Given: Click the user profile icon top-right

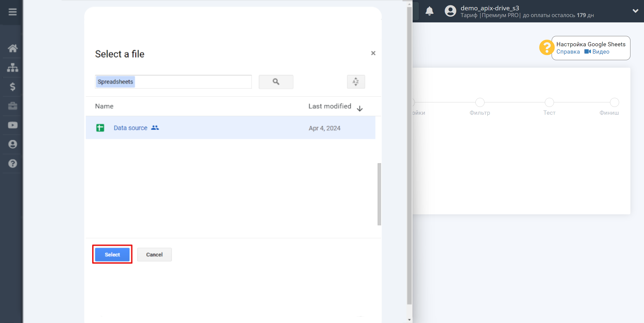Looking at the screenshot, I should [x=450, y=11].
